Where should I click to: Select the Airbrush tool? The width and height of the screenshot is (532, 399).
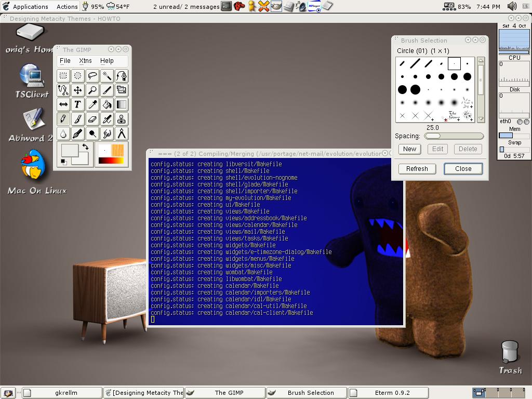[107, 119]
